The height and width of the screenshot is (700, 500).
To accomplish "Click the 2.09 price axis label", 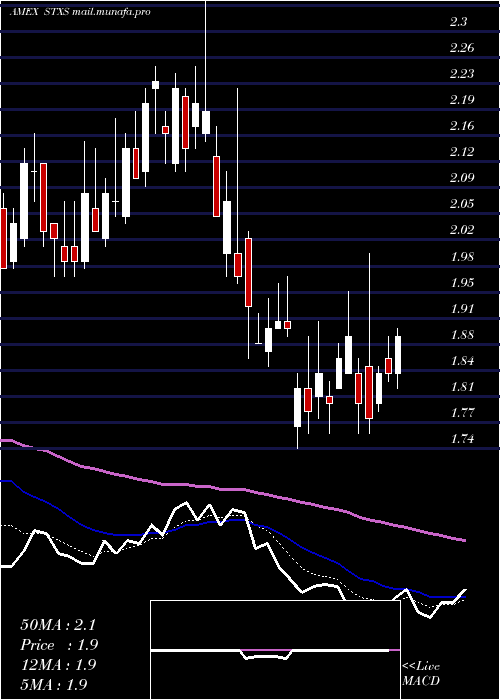I will tap(462, 178).
